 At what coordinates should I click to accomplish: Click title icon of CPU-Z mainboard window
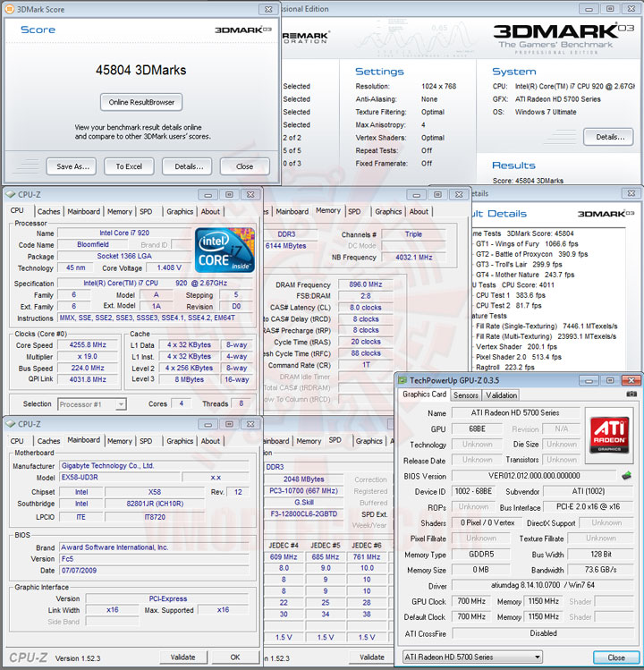click(x=10, y=424)
